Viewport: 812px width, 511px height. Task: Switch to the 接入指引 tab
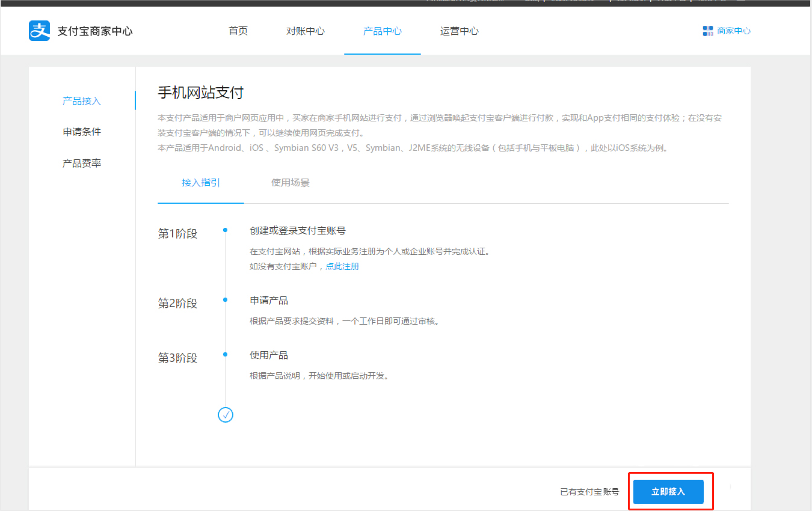(x=201, y=183)
